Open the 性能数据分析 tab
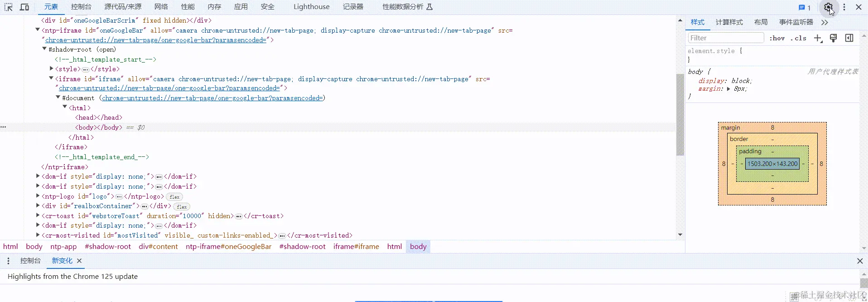Screen dimensions: 868x302 point(407,7)
